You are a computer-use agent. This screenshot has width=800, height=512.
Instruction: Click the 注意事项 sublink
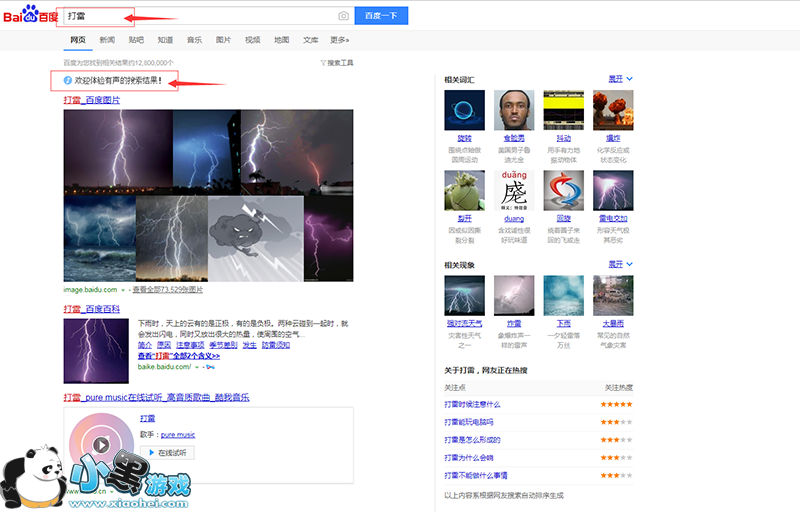(190, 345)
